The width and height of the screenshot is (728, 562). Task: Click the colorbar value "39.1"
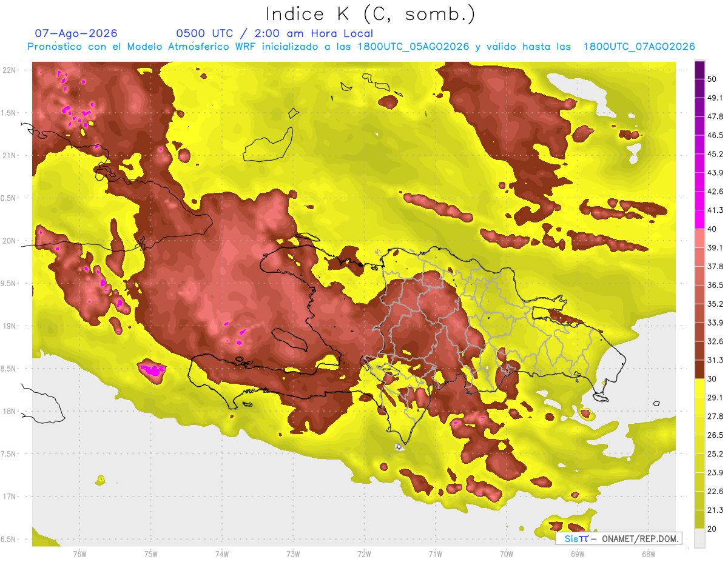(x=715, y=248)
